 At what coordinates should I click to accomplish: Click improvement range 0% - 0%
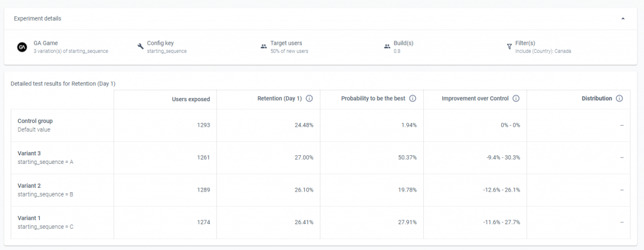pos(511,125)
